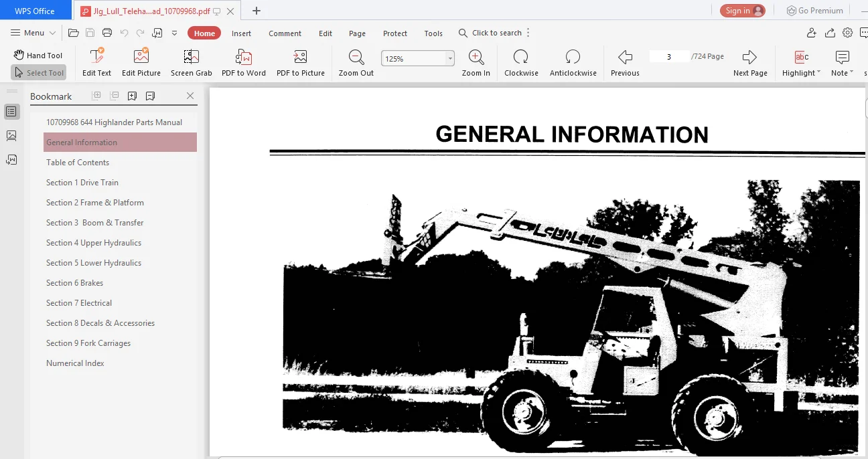Click the Add bookmark icon
868x459 pixels.
132,96
